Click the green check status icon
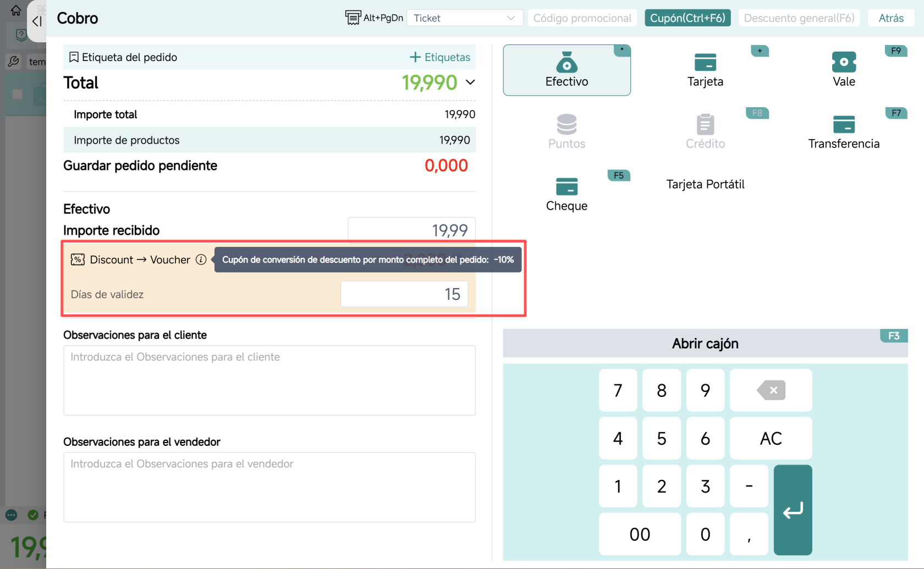The width and height of the screenshot is (924, 569). (33, 515)
